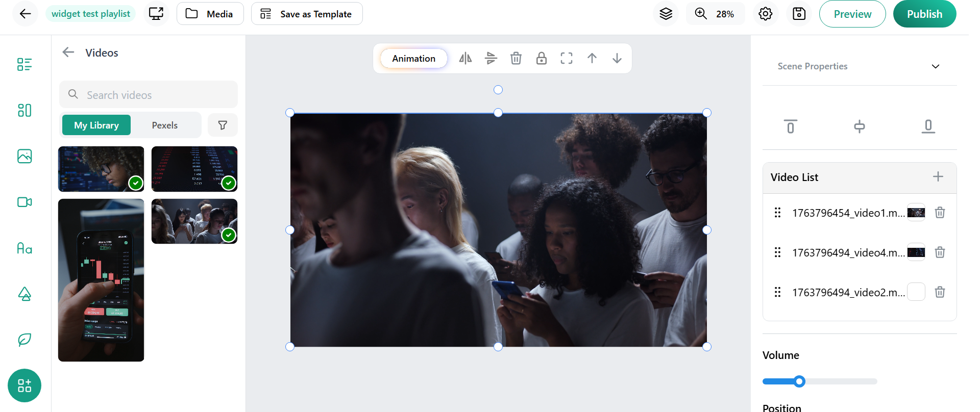Open the Videos camera sidebar icon
Screen dimensions: 980x412
coord(24,202)
